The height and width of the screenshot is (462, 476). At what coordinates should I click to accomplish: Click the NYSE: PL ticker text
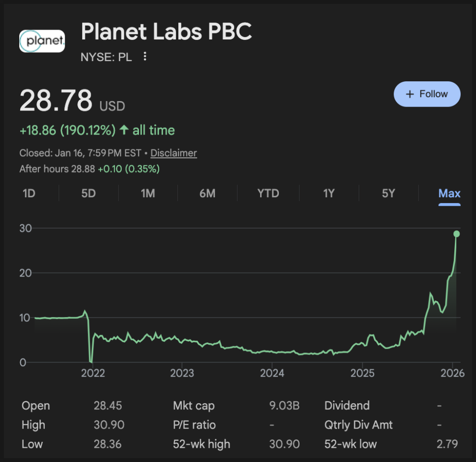pyautogui.click(x=106, y=57)
